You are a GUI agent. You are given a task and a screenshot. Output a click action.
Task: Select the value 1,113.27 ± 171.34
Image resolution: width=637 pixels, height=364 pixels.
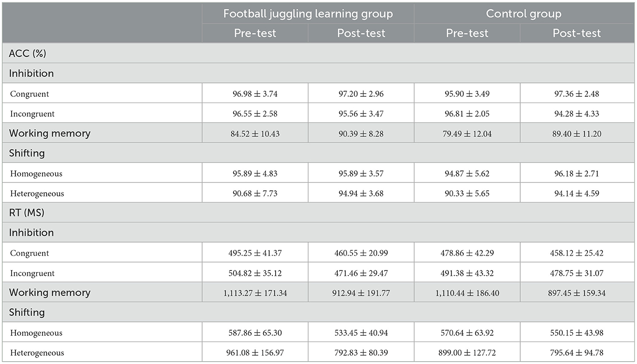click(x=255, y=293)
